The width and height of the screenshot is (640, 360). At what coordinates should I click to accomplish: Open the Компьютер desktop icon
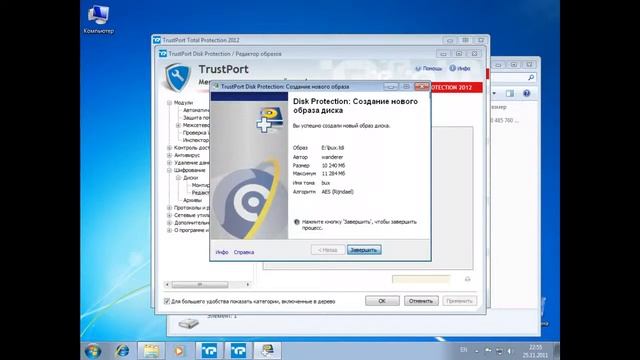click(x=98, y=19)
